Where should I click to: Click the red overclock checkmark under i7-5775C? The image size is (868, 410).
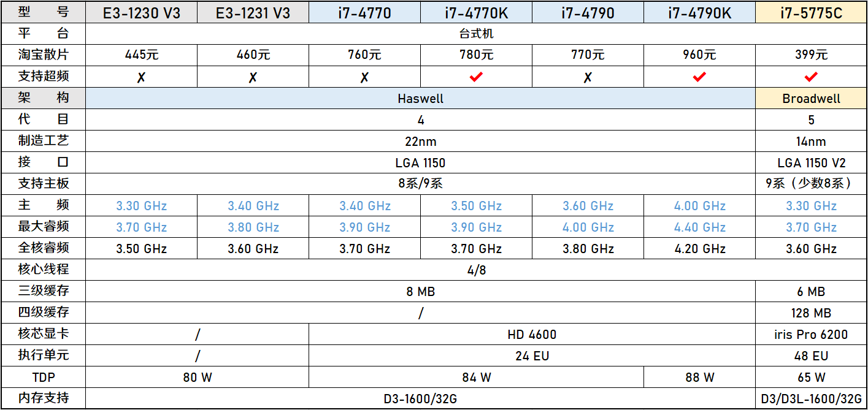coord(812,77)
